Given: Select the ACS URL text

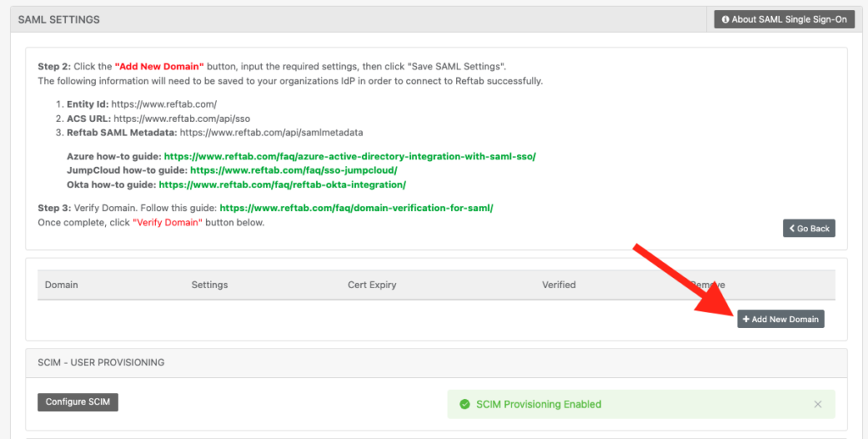Looking at the screenshot, I should 181,119.
